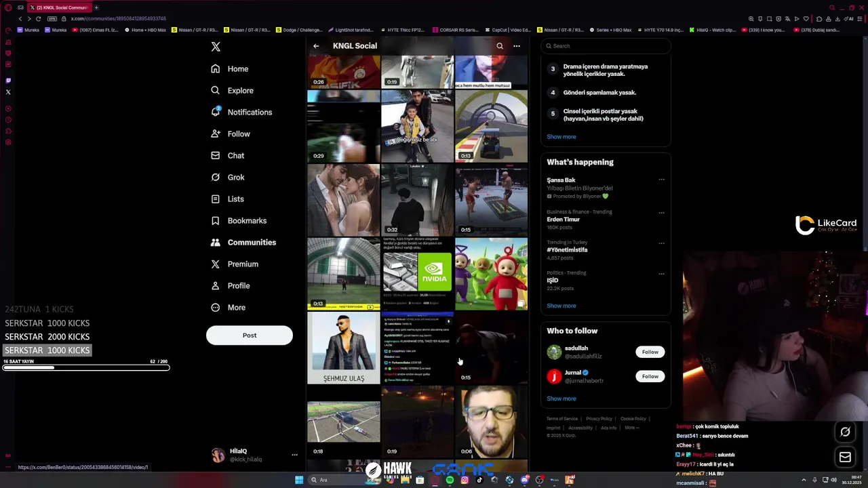Click the browser reload button
The width and height of the screenshot is (868, 488).
[x=38, y=19]
